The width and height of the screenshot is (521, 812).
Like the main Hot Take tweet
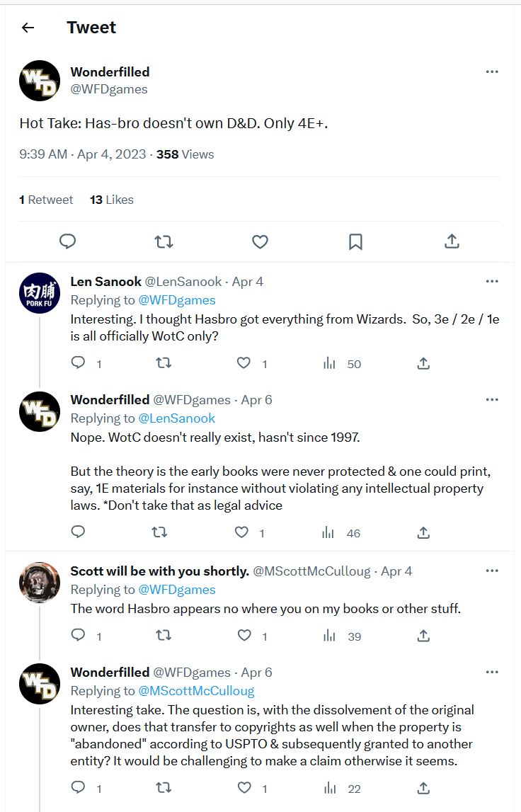tap(260, 241)
